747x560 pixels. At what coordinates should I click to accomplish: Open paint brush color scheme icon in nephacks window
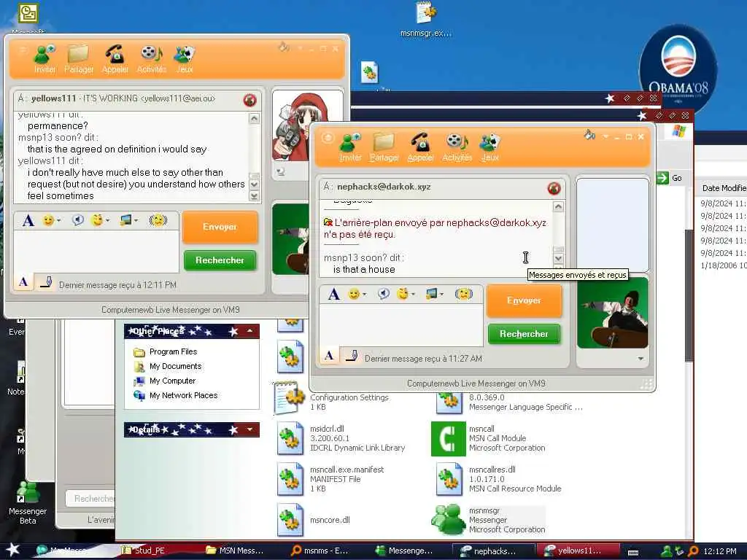click(589, 135)
